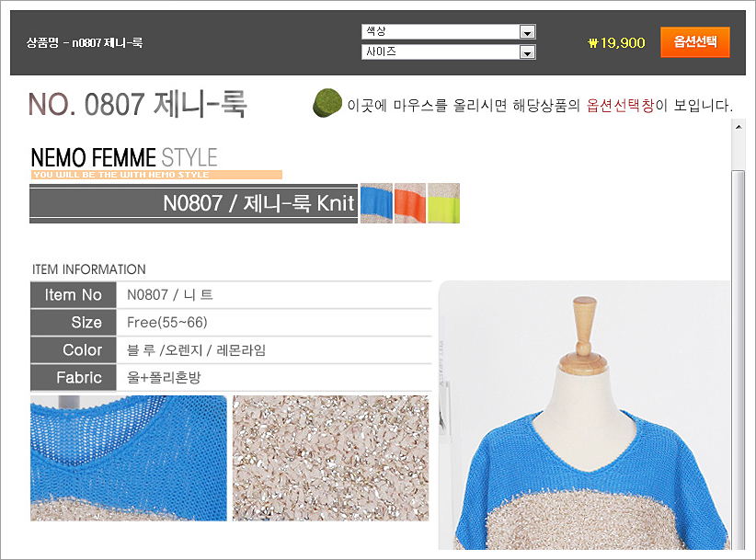This screenshot has width=756, height=560.
Task: Click the NO. 0807 제니-룩 heading
Action: tap(137, 104)
